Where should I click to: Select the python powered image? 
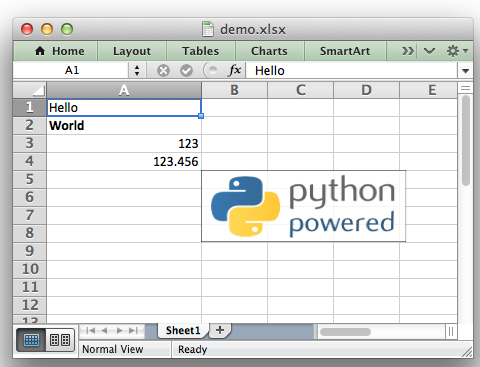coord(304,206)
